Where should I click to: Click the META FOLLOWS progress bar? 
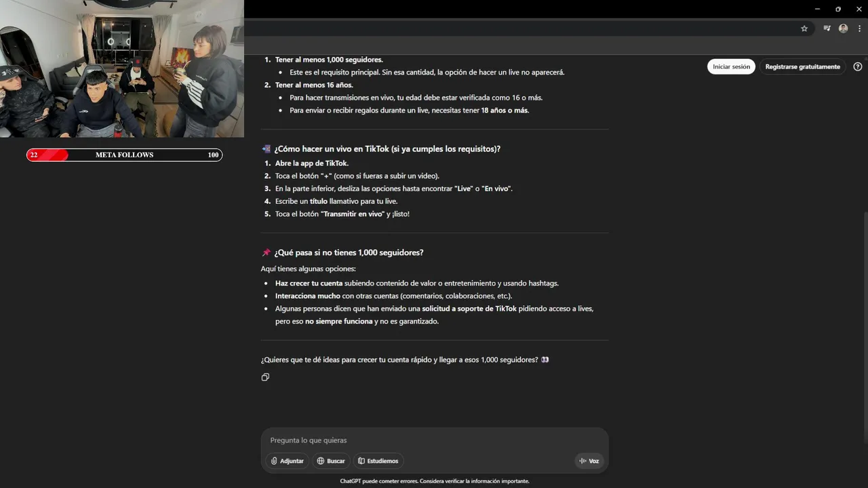(x=125, y=155)
